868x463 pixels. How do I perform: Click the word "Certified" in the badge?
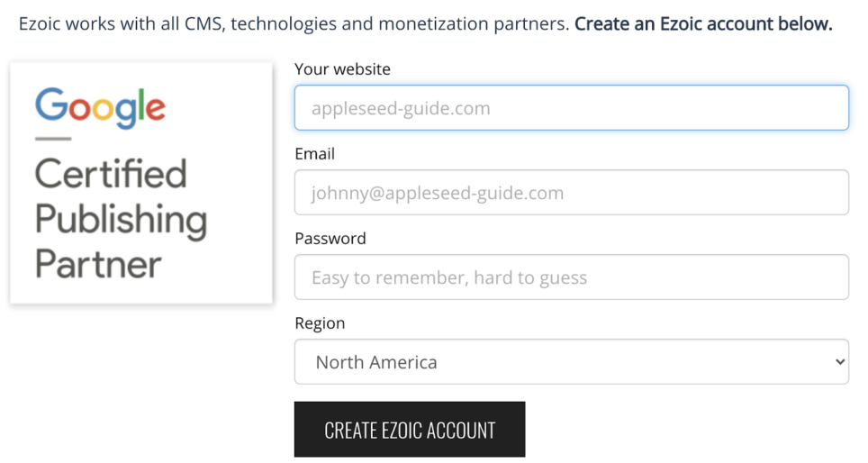111,174
